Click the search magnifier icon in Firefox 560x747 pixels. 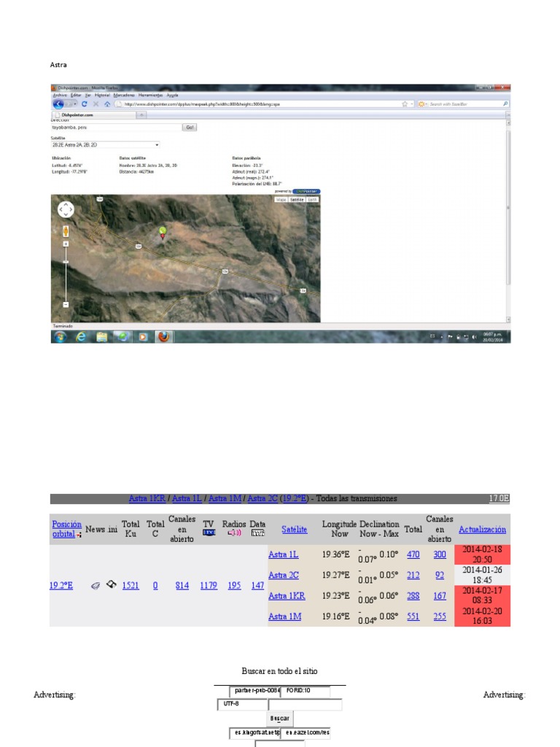(505, 104)
